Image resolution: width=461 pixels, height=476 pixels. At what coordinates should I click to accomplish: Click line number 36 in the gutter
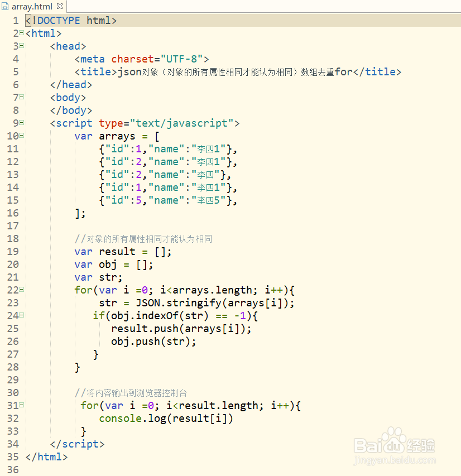tap(13, 470)
